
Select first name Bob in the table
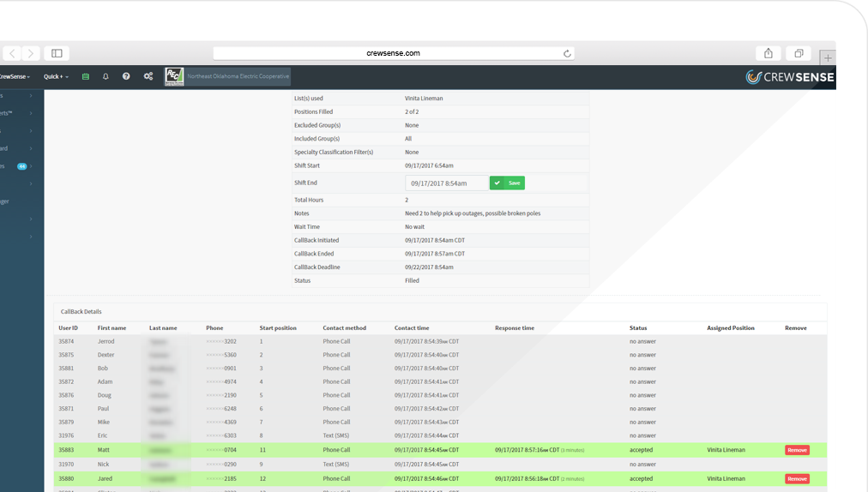click(x=103, y=368)
